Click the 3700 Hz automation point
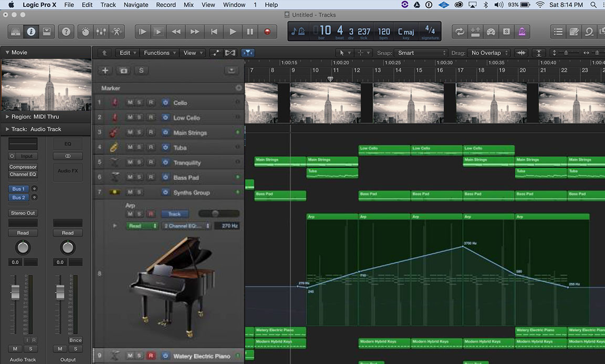This screenshot has width=605, height=364. click(x=463, y=247)
